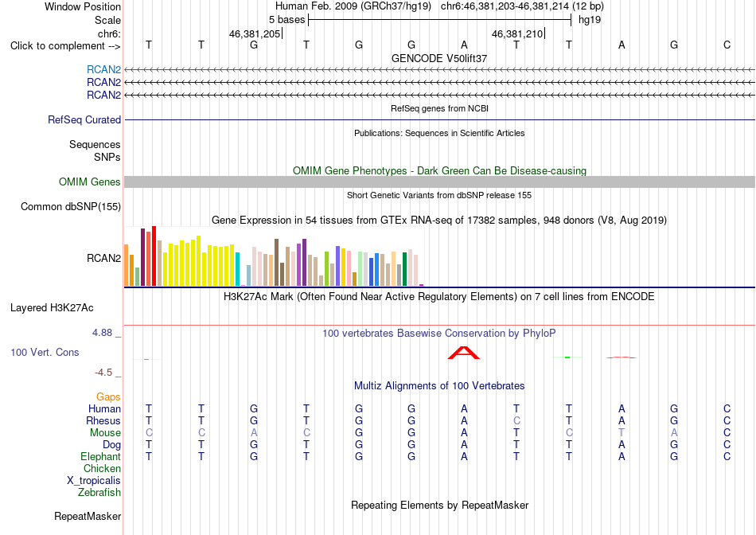The width and height of the screenshot is (756, 535).
Task: Click the 4.88 PhyloP upper limit value
Action: pyautogui.click(x=102, y=333)
